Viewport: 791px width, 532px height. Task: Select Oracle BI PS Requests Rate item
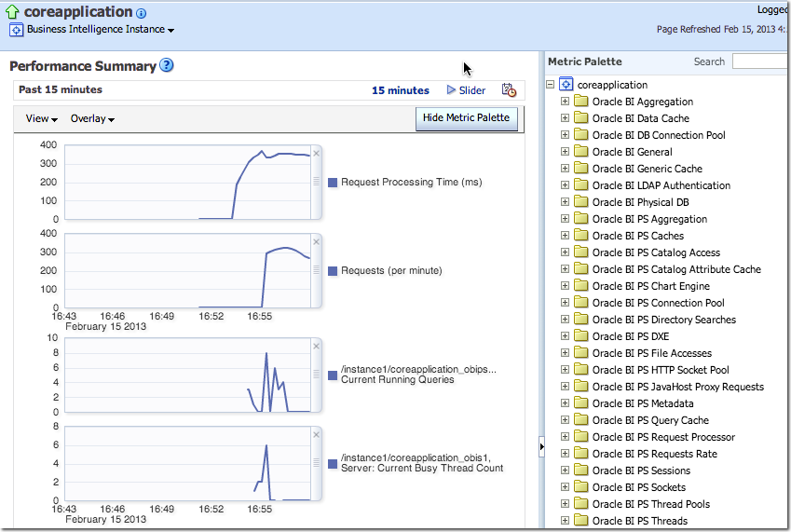[x=655, y=454]
